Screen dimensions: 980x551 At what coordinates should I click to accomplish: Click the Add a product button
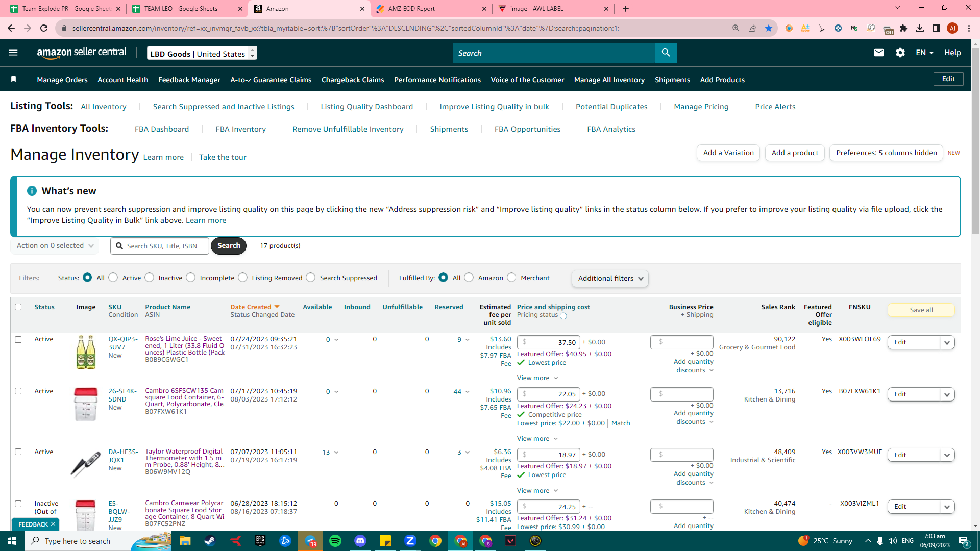(795, 153)
